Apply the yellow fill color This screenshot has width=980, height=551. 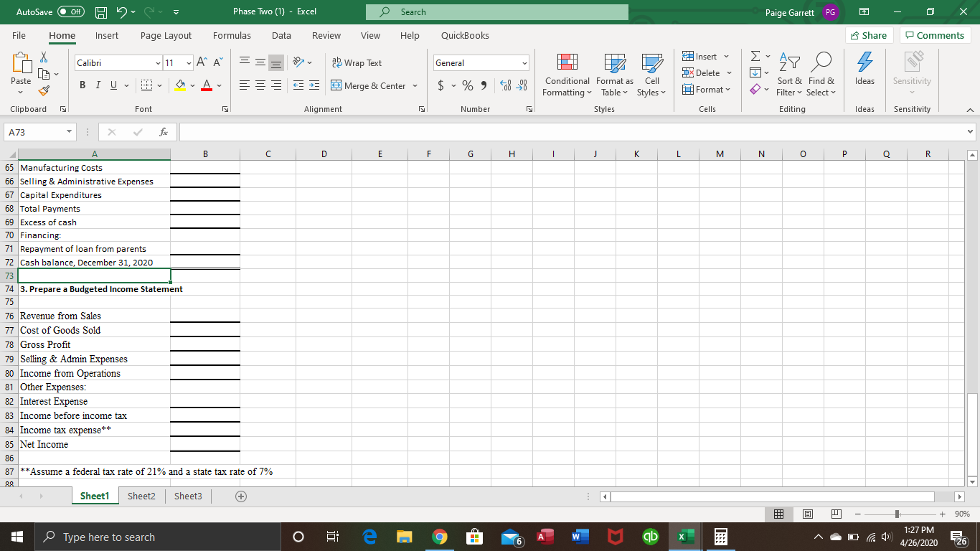tap(182, 86)
